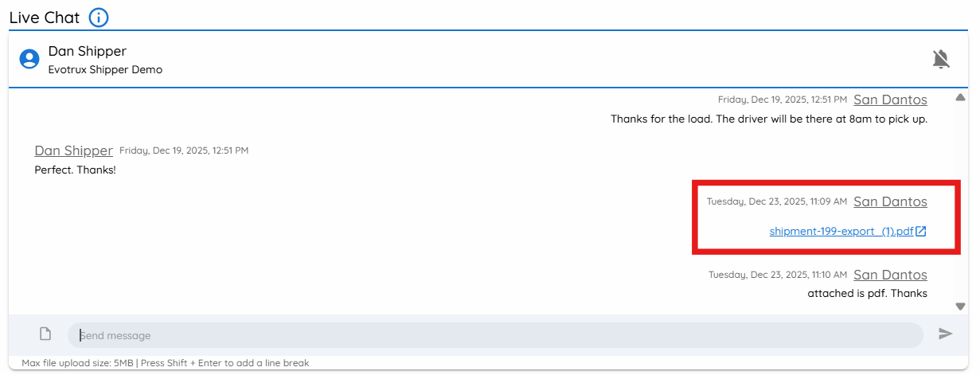Open the external link icon beside the PDF

click(x=921, y=232)
